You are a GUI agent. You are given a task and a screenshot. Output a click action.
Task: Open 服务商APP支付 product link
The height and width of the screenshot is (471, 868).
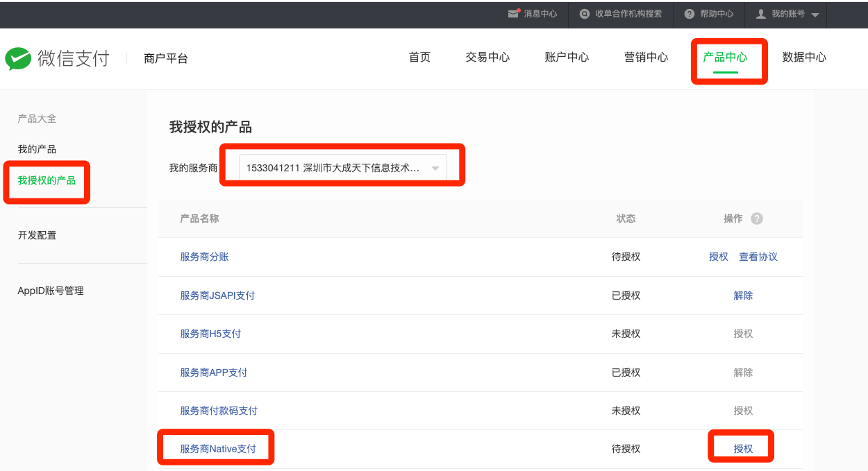[214, 372]
